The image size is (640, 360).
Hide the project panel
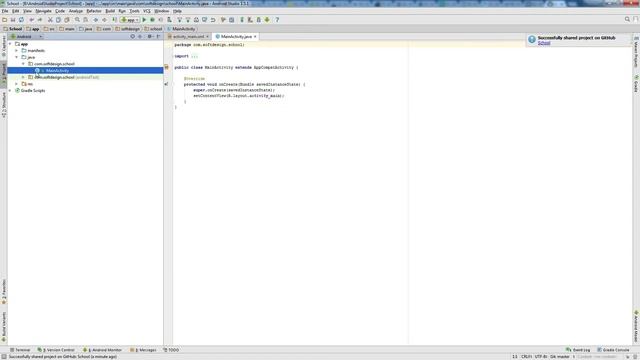[159, 36]
